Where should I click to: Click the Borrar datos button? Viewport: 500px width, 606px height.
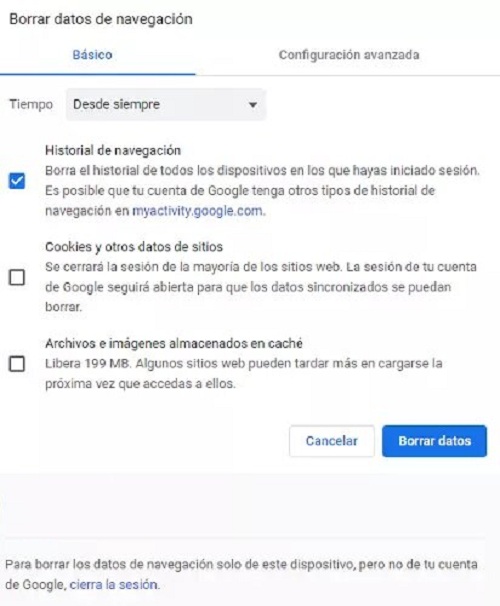(435, 441)
